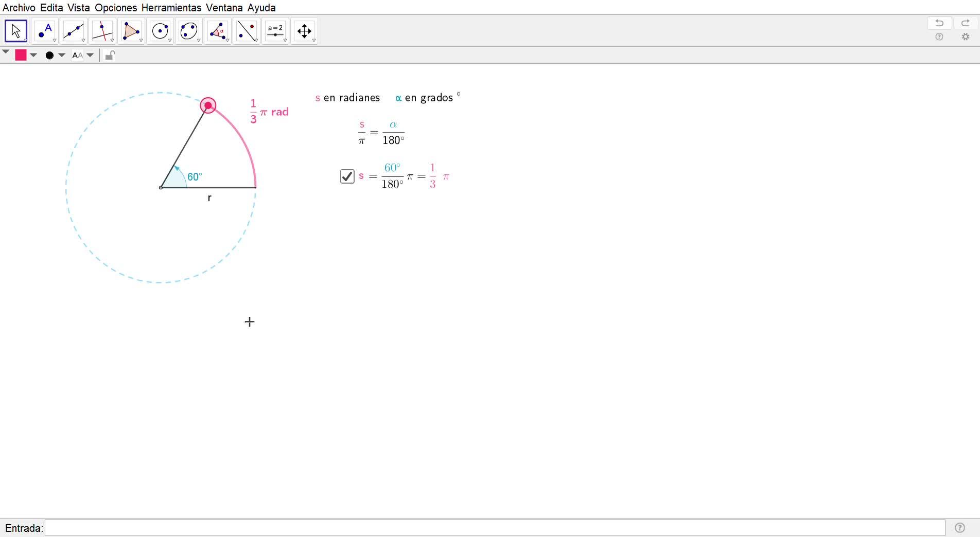Select the Move Graphics View tool
The image size is (980, 537).
click(304, 31)
